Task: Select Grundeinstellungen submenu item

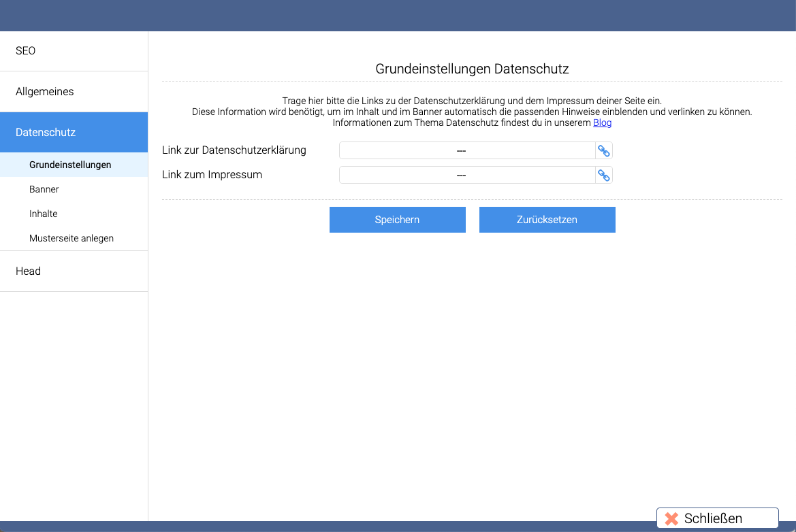Action: 74,165
